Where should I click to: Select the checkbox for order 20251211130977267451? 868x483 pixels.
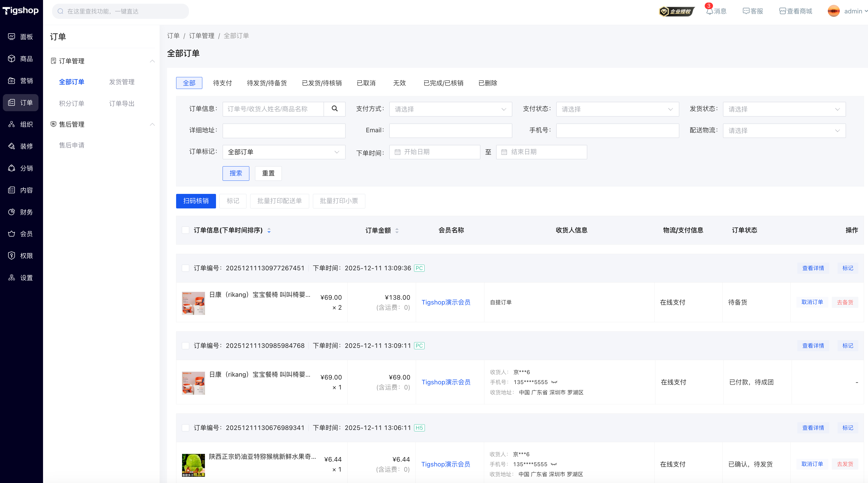[185, 268]
